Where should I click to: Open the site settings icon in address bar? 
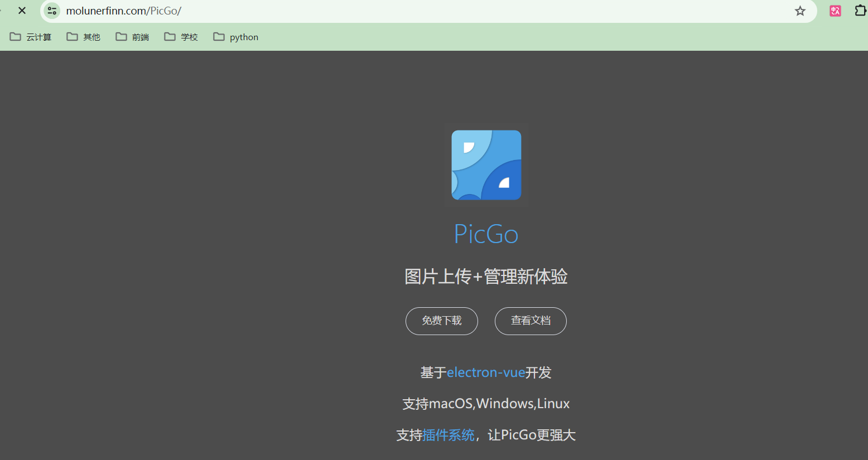[51, 11]
